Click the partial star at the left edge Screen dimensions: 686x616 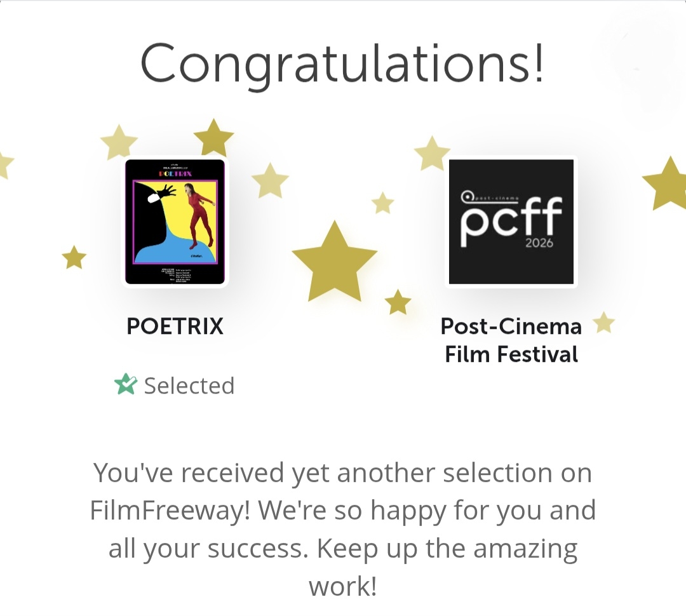4,164
